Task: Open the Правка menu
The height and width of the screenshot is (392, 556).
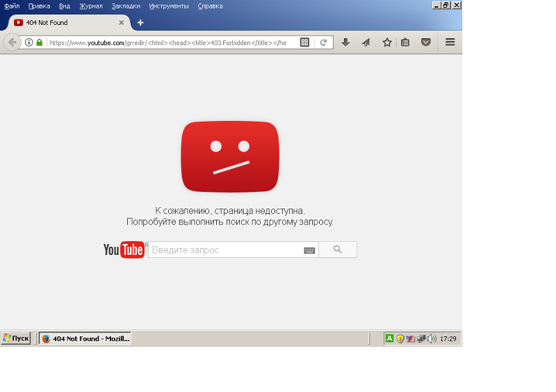Action: coord(39,6)
